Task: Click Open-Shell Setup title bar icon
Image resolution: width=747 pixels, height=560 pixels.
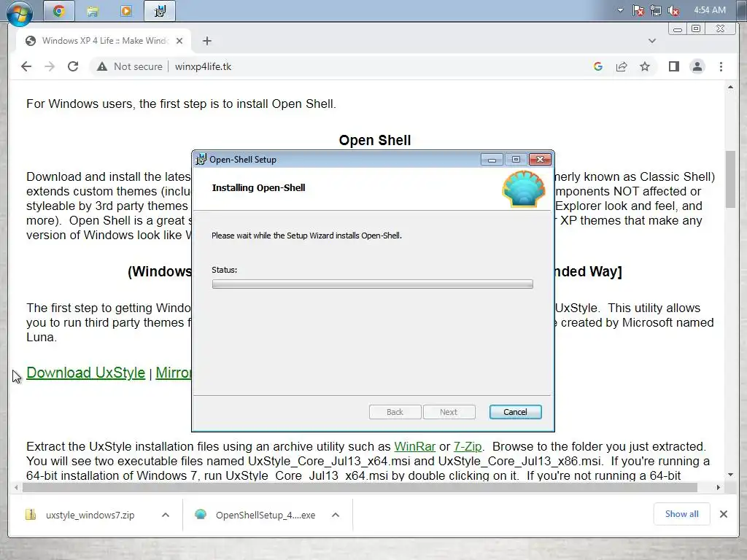Action: tap(201, 160)
